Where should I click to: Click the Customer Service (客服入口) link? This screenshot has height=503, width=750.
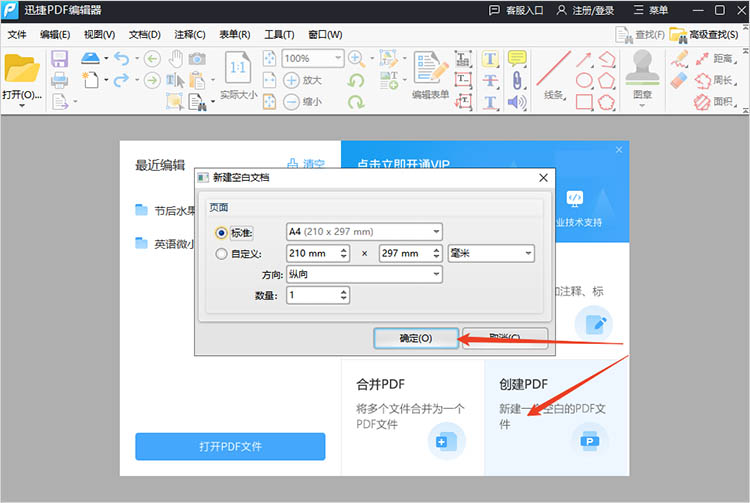[x=516, y=11]
